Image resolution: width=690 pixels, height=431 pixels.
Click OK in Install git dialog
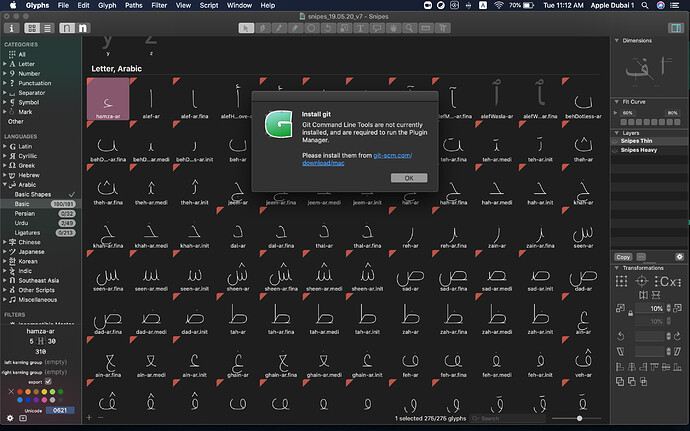pyautogui.click(x=409, y=178)
